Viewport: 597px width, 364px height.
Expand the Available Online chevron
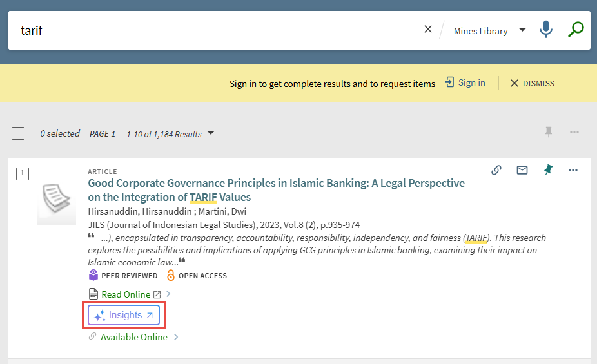click(x=176, y=337)
